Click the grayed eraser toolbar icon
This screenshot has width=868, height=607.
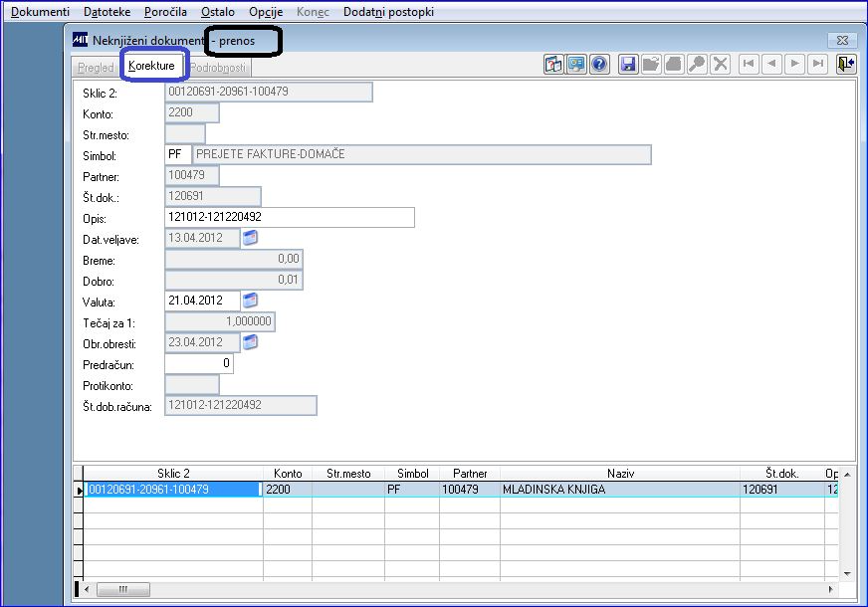tap(674, 65)
